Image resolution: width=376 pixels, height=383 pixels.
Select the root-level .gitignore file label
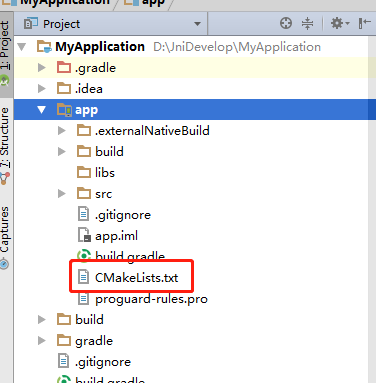click(103, 362)
